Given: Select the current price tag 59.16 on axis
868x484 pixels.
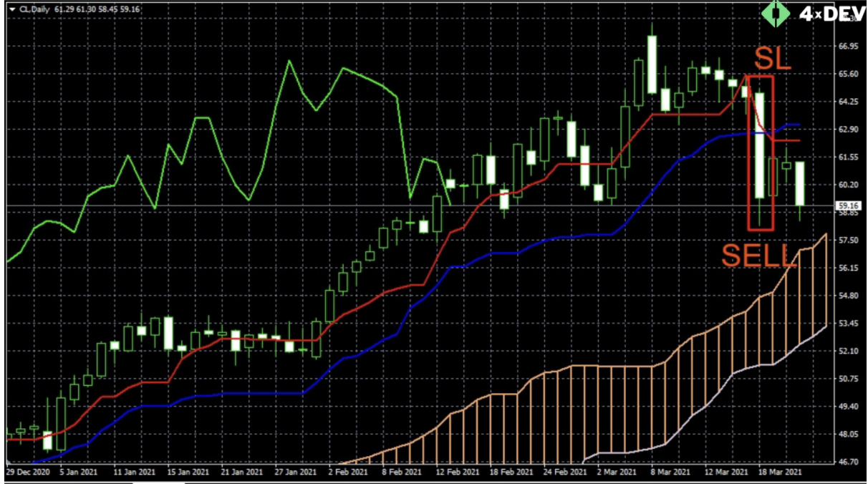Looking at the screenshot, I should pyautogui.click(x=849, y=206).
